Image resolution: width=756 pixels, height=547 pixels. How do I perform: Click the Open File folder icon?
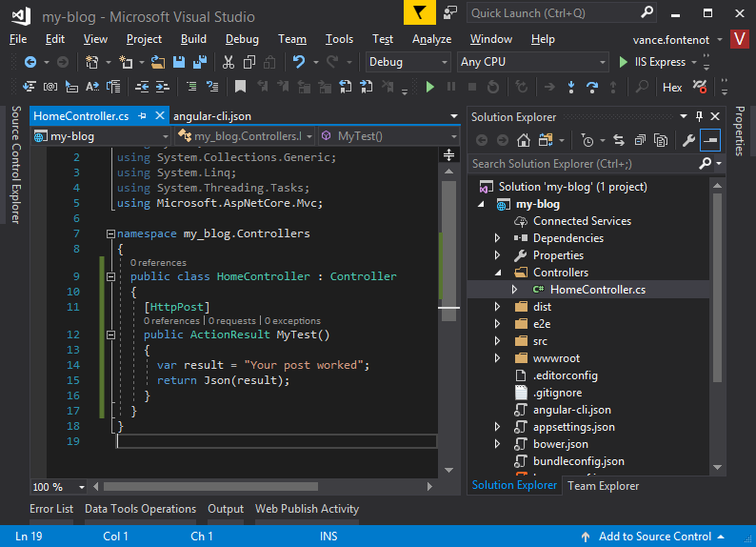click(x=158, y=62)
